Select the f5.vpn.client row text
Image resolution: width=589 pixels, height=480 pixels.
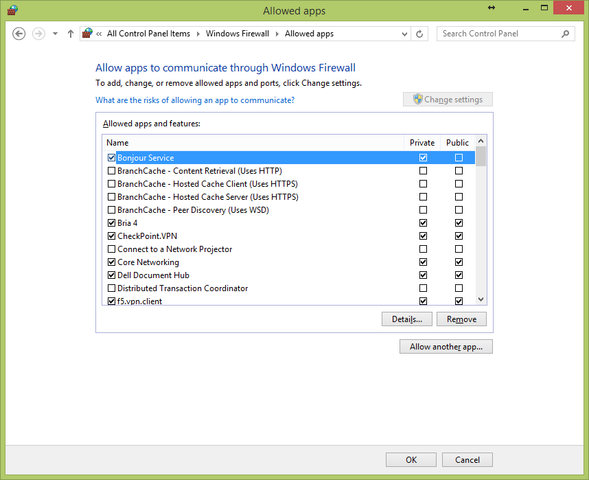coord(139,301)
